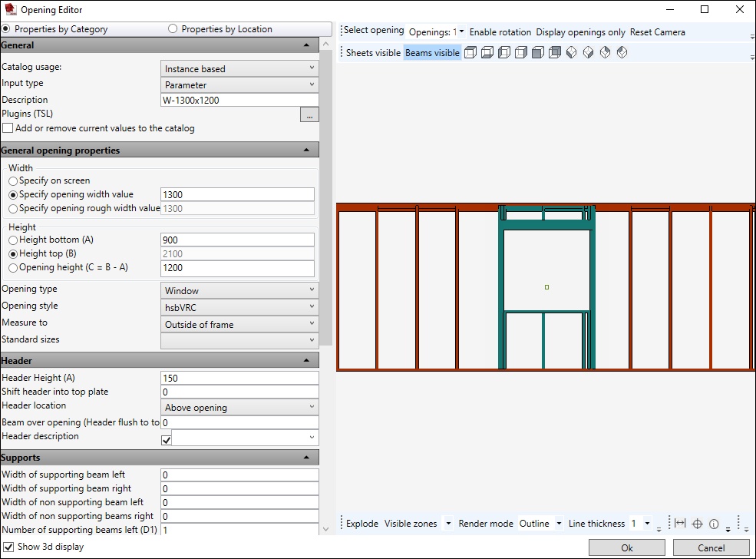The width and height of the screenshot is (756, 559).
Task: Open toolbar overflow beside info icon
Action: point(728,528)
